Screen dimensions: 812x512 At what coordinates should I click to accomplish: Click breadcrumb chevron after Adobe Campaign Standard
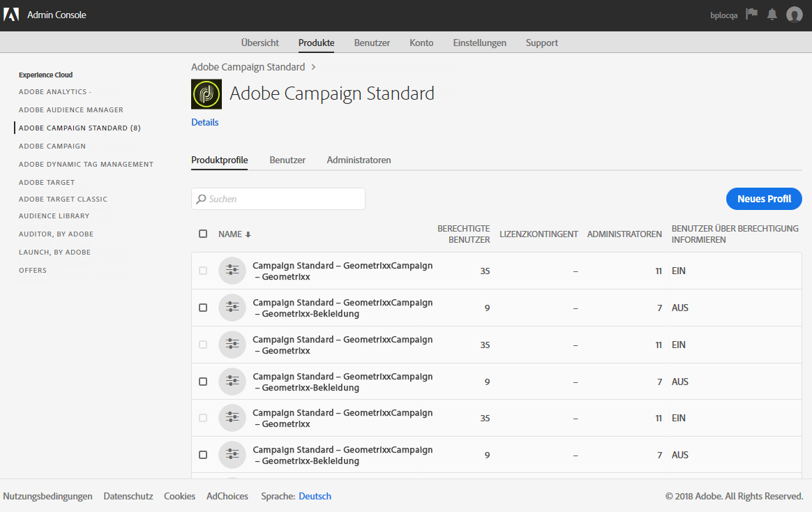[x=314, y=67]
